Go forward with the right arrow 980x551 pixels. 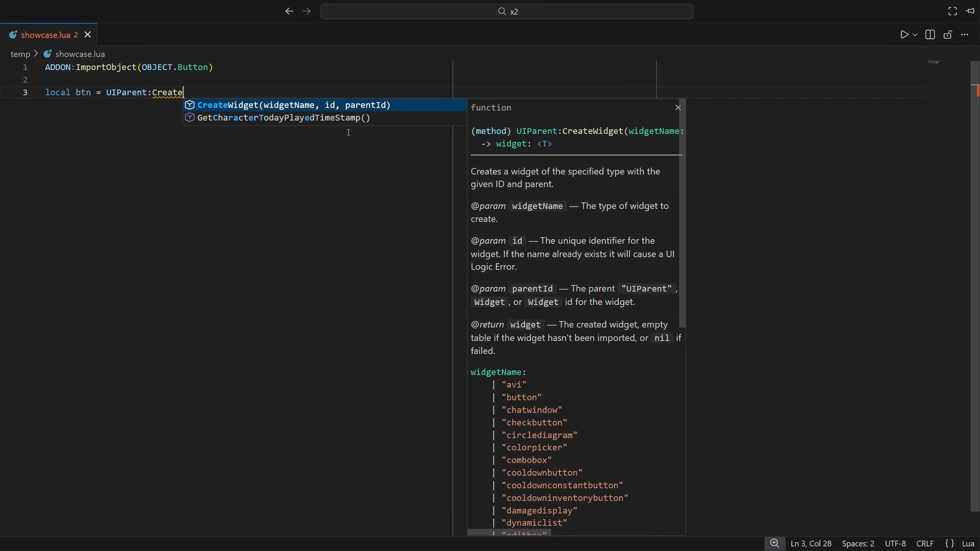tap(307, 11)
